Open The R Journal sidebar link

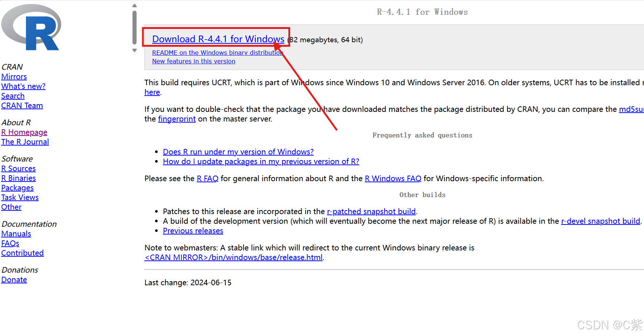tap(25, 142)
